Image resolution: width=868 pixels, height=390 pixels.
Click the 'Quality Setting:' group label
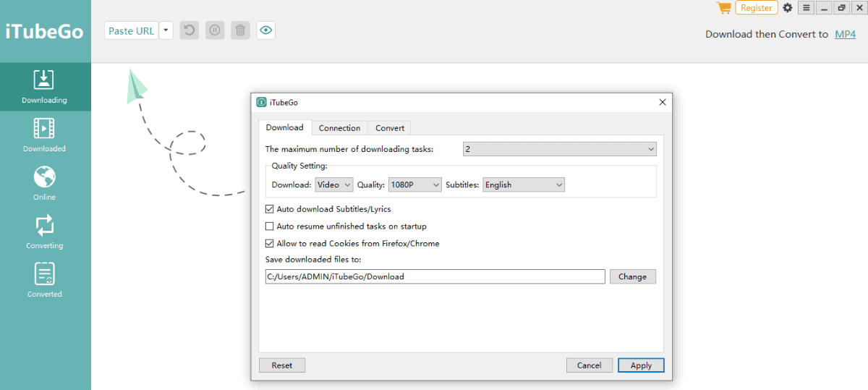click(299, 166)
